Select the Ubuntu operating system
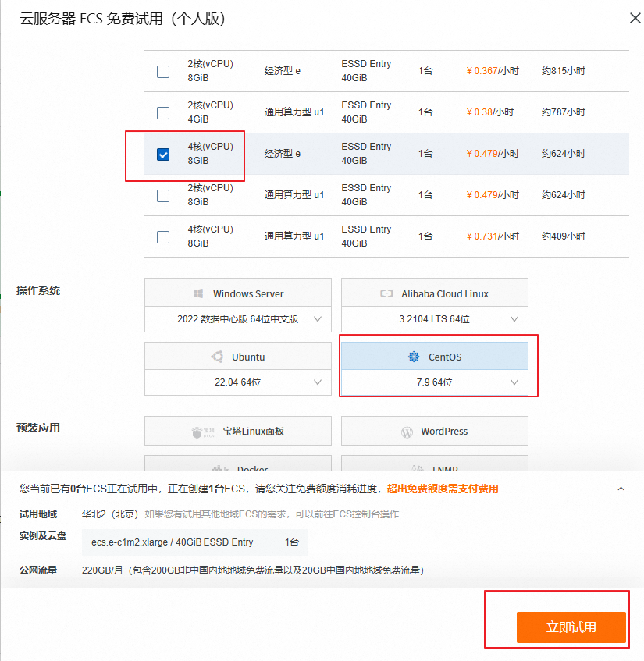 pos(238,357)
